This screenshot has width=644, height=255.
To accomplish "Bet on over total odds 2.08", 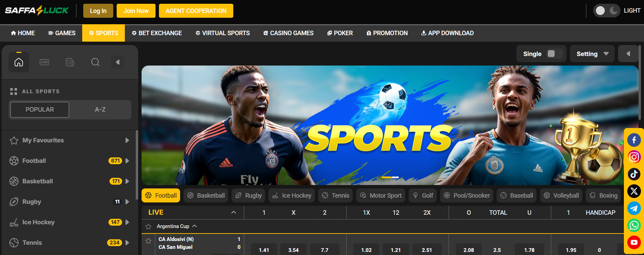I will (x=469, y=250).
